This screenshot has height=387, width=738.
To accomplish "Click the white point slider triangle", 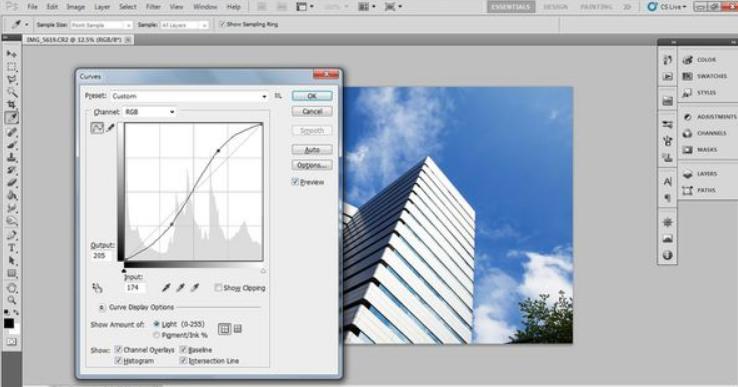I will tap(263, 271).
